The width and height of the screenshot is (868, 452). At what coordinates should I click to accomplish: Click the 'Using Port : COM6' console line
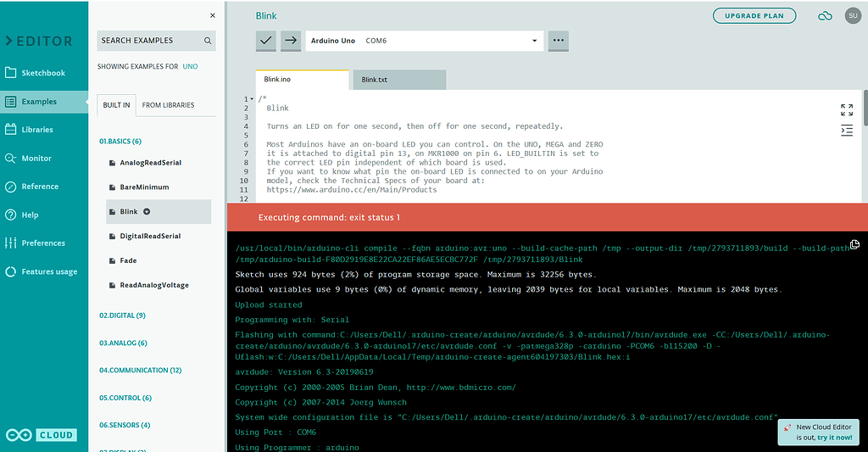tap(275, 432)
